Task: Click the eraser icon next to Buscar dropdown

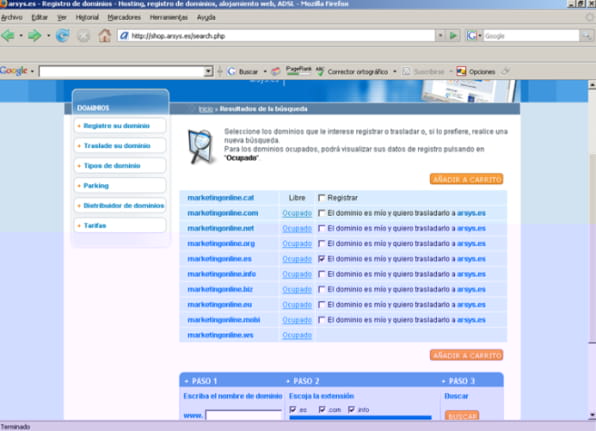Action: tap(276, 71)
